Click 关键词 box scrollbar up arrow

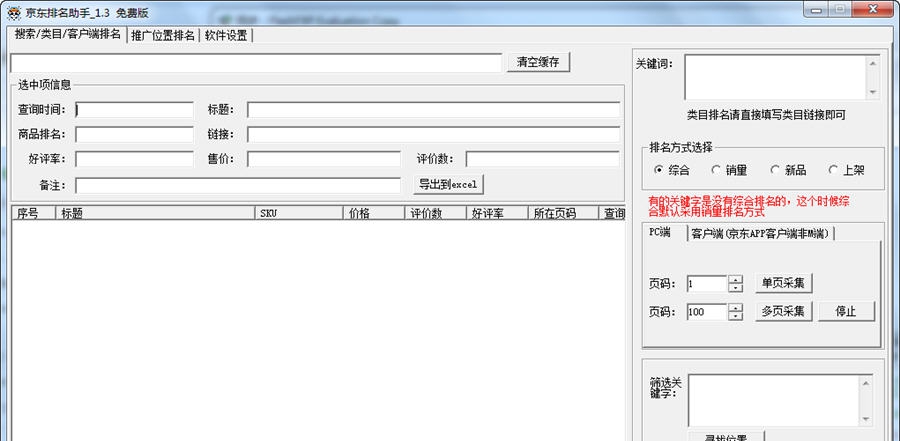point(873,63)
